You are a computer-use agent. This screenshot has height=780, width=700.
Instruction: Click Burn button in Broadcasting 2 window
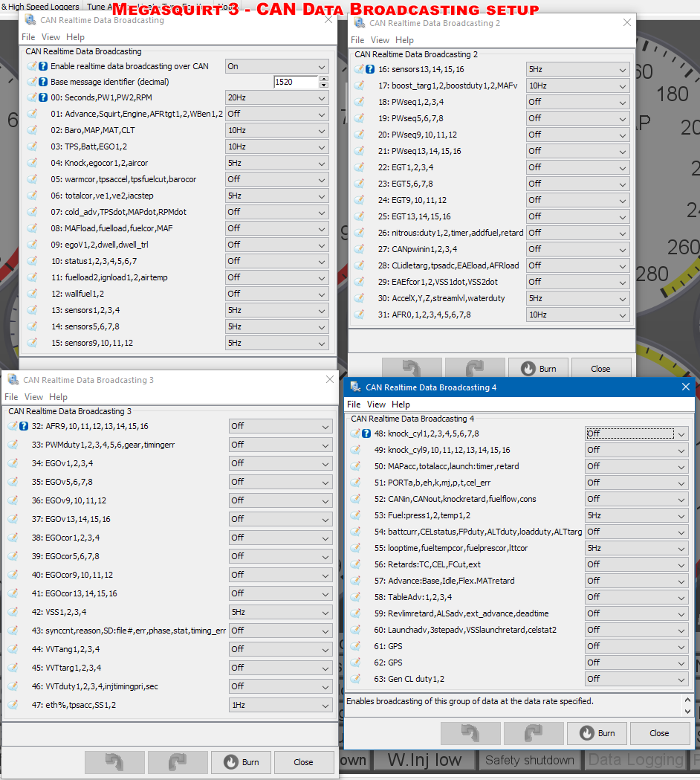[539, 369]
